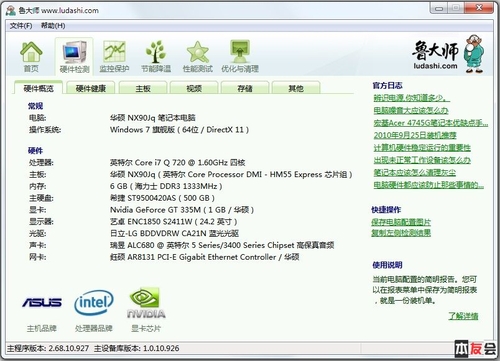Switch to the 硬件健康 tab

pyautogui.click(x=91, y=88)
